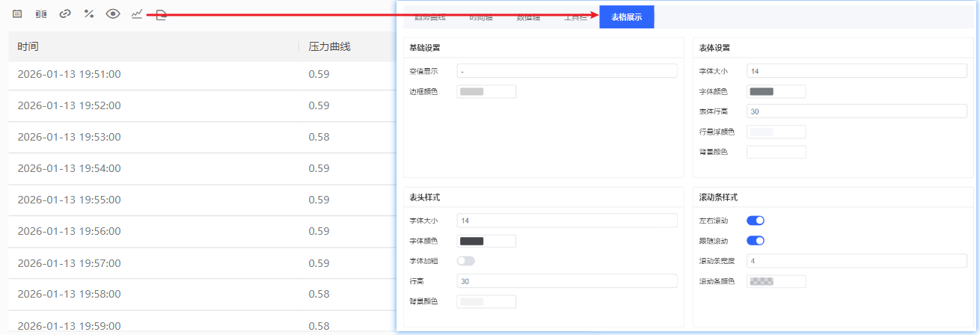Focus the 表体行高 input field
980x335 pixels.
857,111
